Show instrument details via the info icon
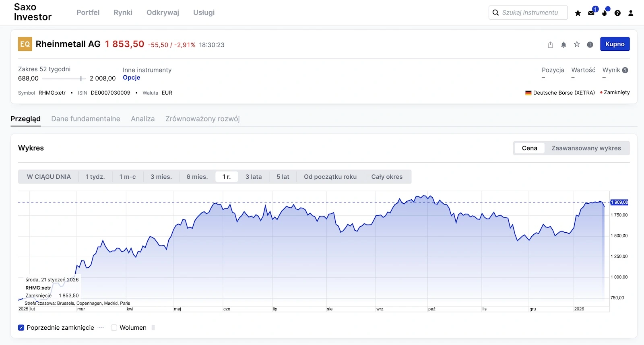 (590, 45)
